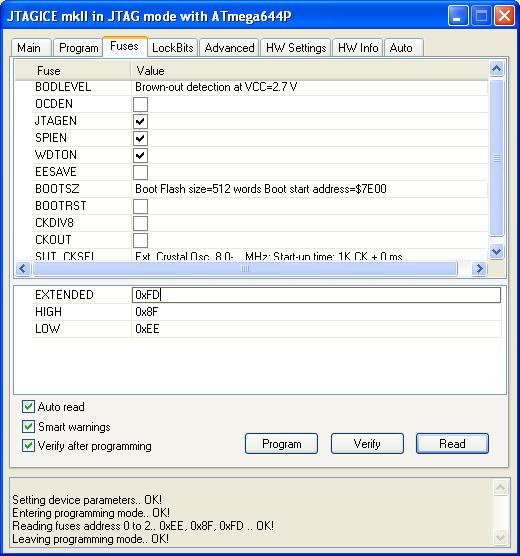Close the JTAGICE mkII window
The image size is (520, 556).
click(504, 16)
